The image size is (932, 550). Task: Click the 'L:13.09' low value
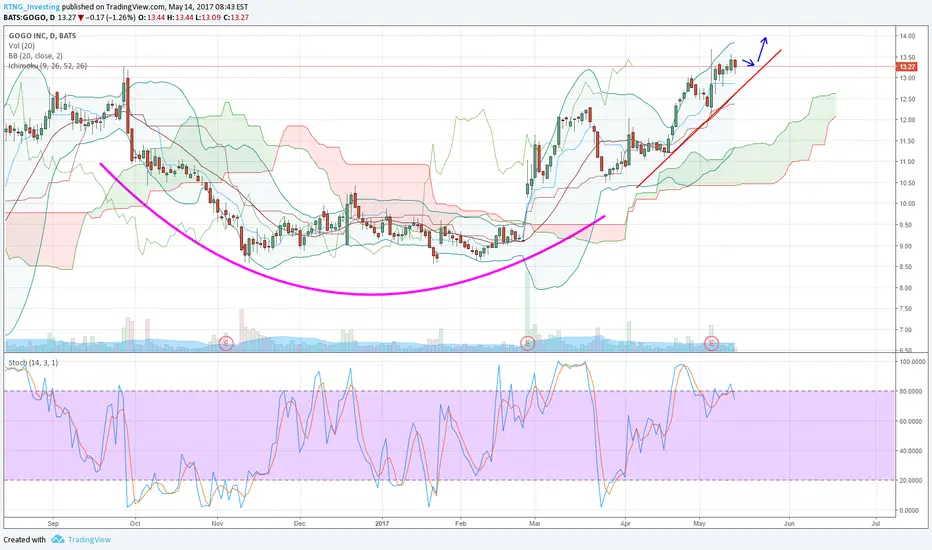point(208,17)
